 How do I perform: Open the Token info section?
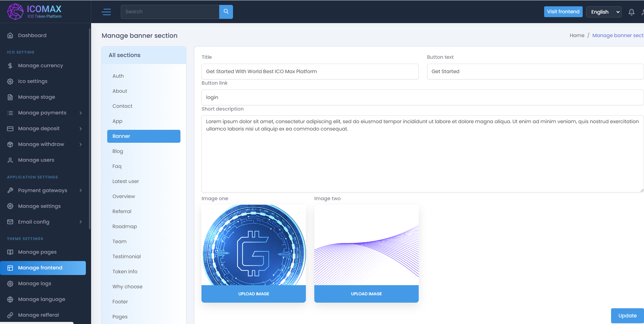point(144,272)
